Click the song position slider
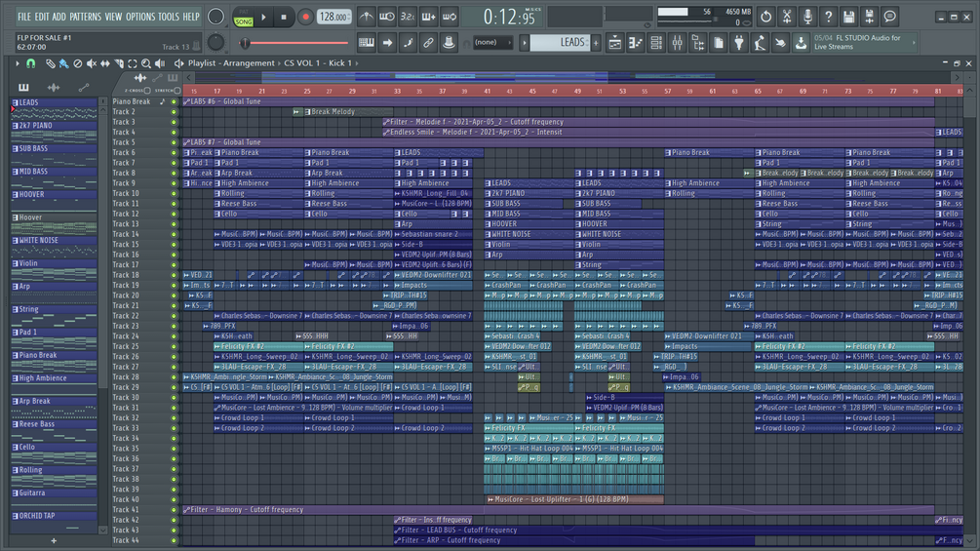The width and height of the screenshot is (980, 551). click(x=295, y=43)
